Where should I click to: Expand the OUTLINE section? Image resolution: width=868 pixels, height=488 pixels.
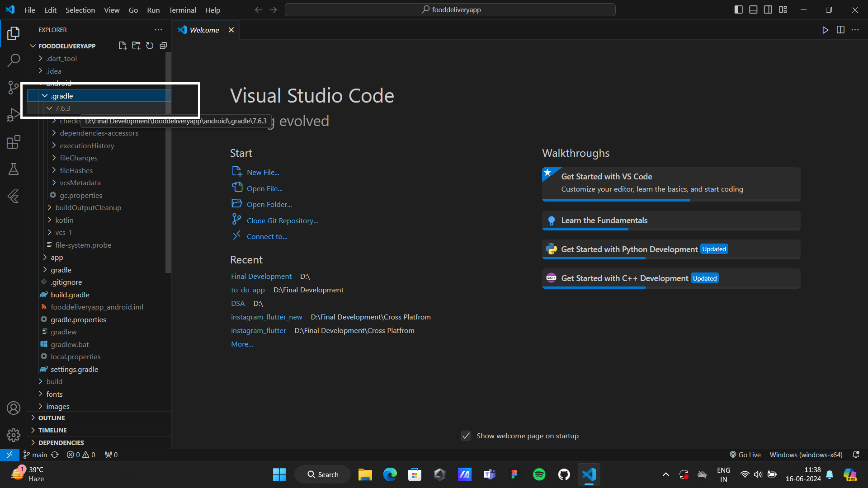(x=52, y=418)
